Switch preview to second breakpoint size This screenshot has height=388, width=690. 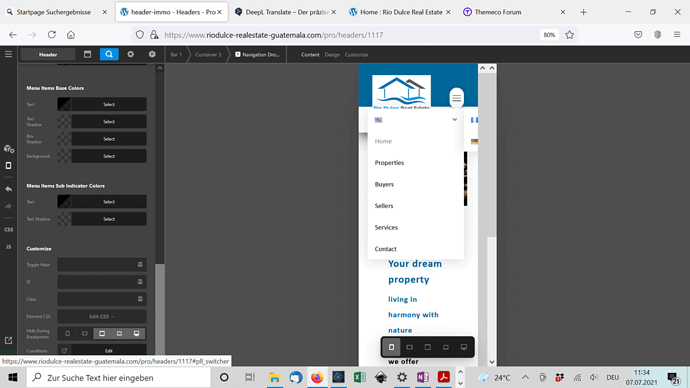coord(409,347)
